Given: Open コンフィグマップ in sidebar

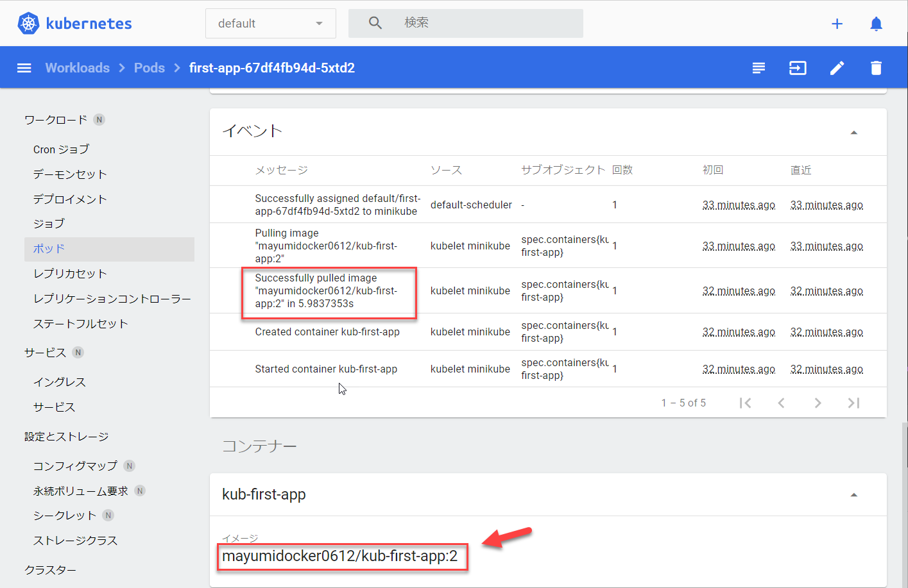Looking at the screenshot, I should [76, 466].
